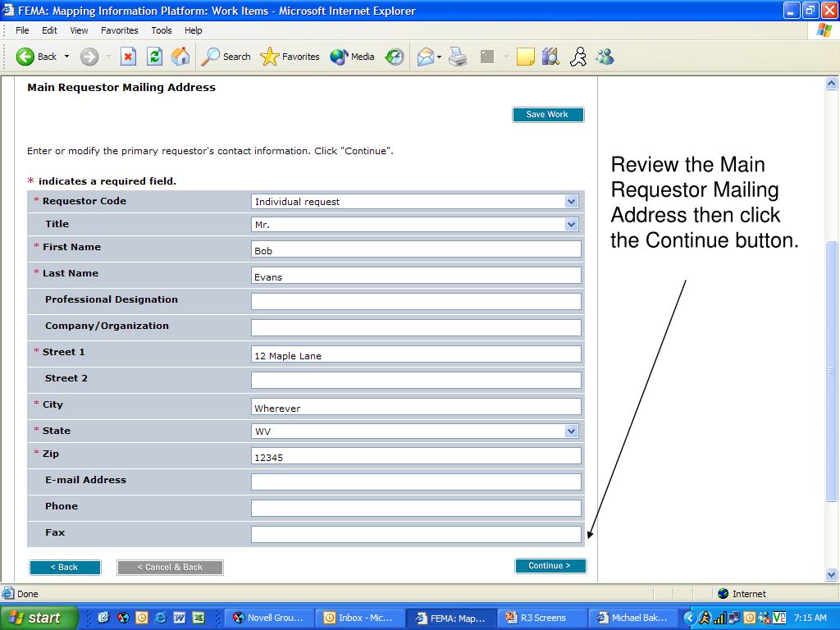The height and width of the screenshot is (630, 840).
Task: Open the Windows start button
Action: coord(38,618)
